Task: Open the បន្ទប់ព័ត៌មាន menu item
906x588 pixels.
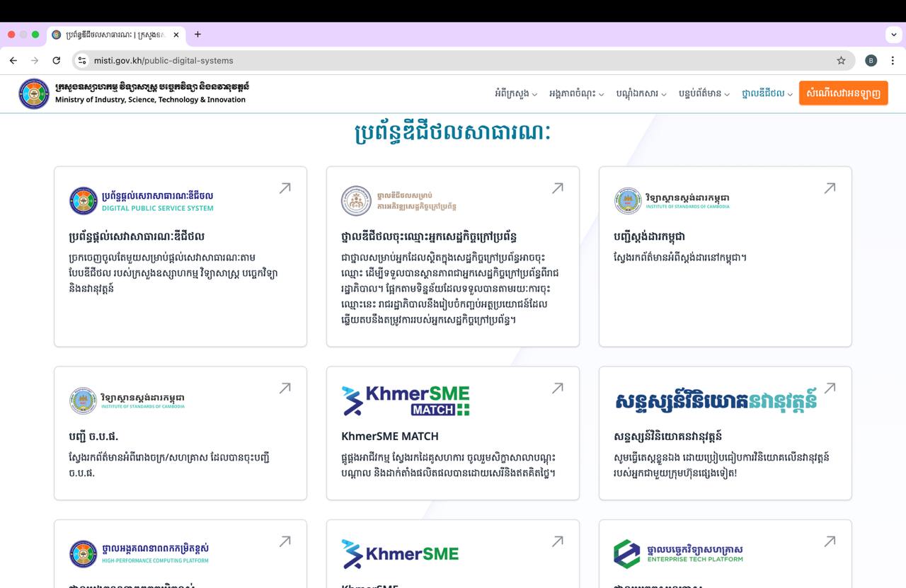Action: point(704,93)
